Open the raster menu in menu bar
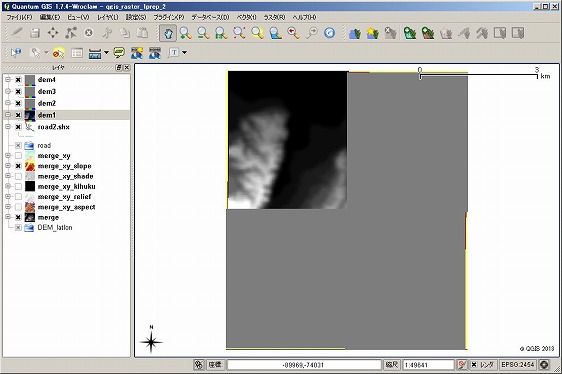The width and height of the screenshot is (562, 374). click(x=275, y=17)
